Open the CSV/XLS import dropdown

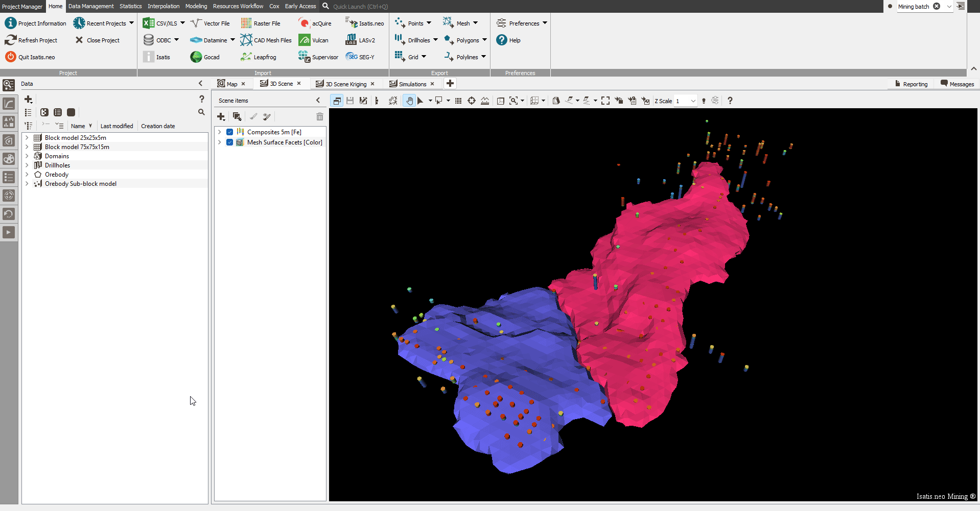click(182, 23)
